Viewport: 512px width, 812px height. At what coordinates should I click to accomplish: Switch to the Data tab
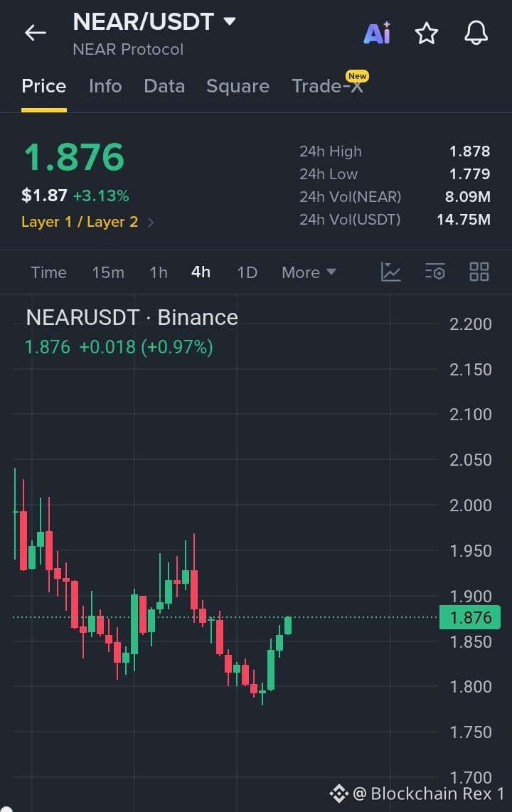[165, 86]
